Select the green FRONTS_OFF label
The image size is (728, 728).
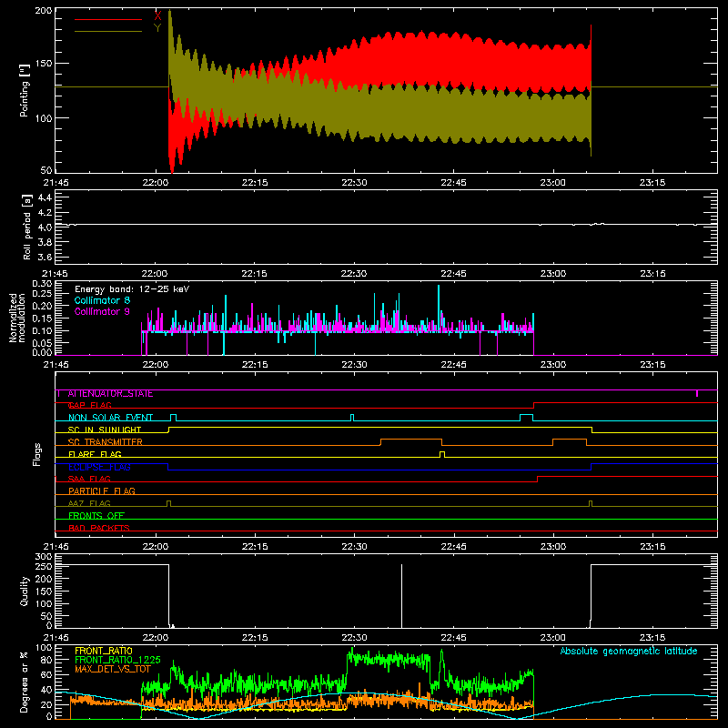point(96,516)
